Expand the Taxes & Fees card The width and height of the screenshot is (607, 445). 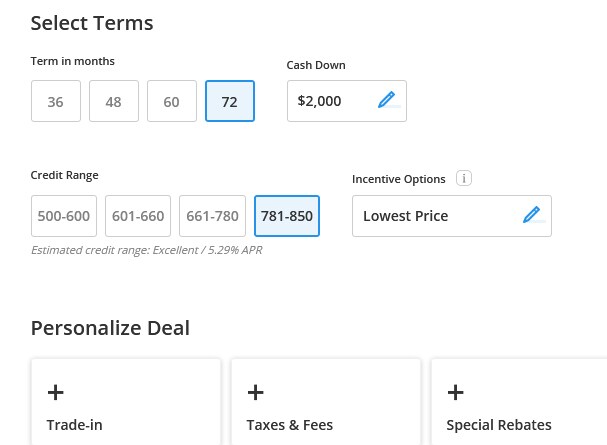click(x=326, y=402)
